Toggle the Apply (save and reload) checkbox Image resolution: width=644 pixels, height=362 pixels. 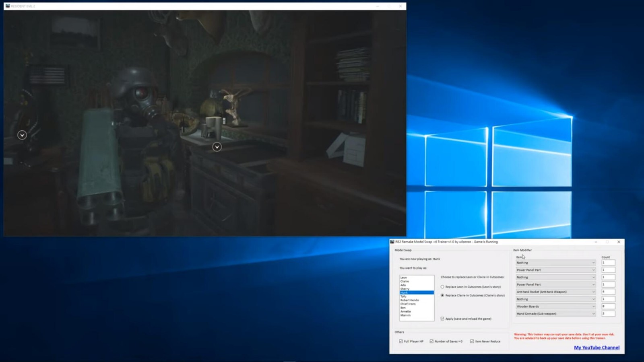(x=442, y=319)
